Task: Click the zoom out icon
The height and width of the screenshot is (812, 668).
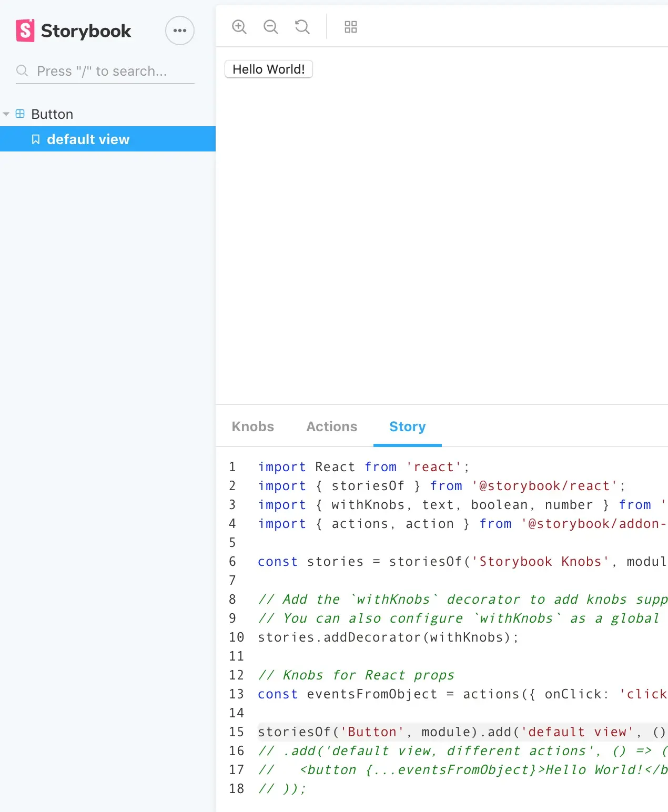Action: pos(271,27)
